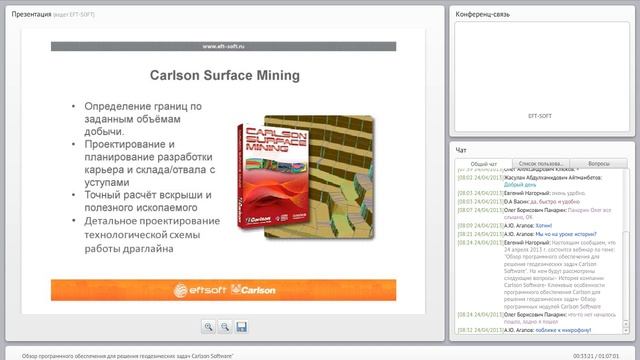Click chat sender Жасулан Абдулхамидович Айтманбетов
The height and width of the screenshot is (360, 640).
click(x=553, y=178)
